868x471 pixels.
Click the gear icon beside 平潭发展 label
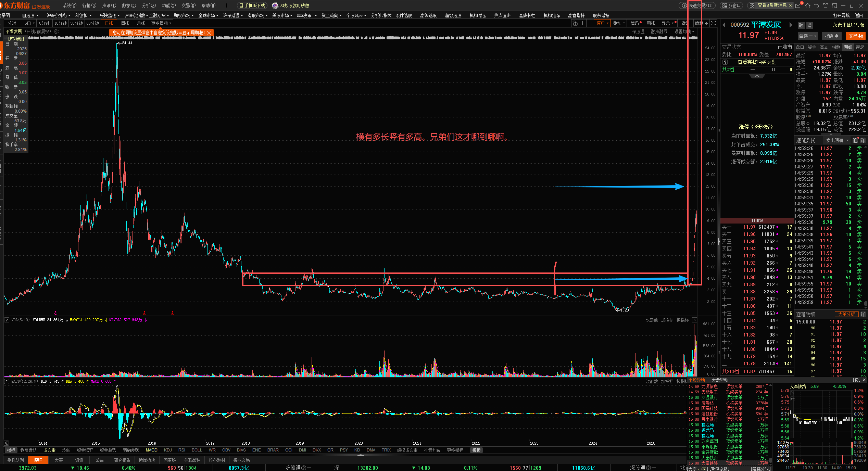coord(56,31)
